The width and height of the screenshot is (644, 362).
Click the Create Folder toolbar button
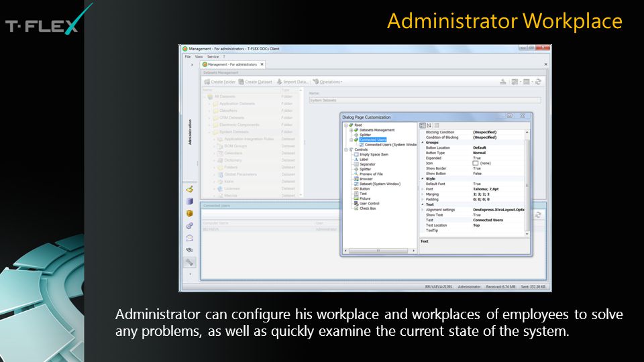click(x=220, y=82)
